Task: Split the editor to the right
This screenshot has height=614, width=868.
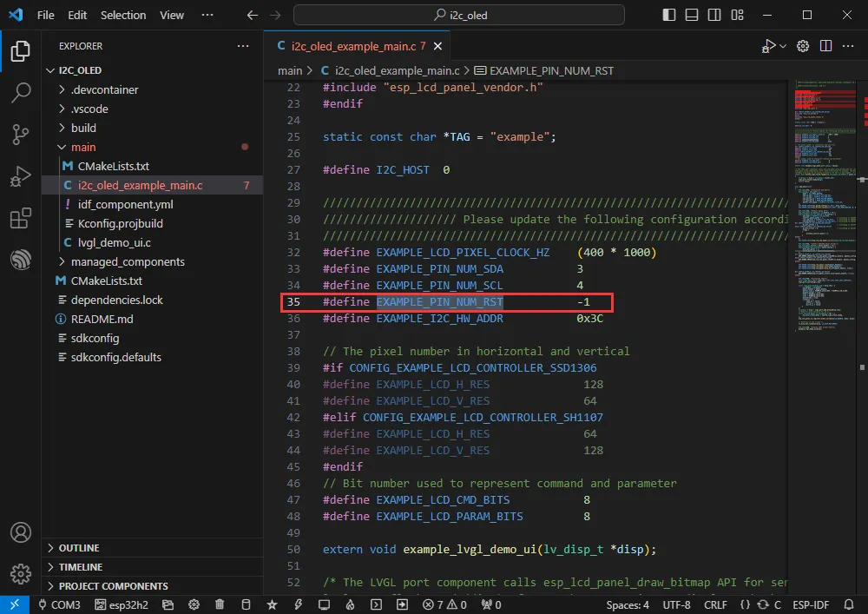Action: pos(825,46)
